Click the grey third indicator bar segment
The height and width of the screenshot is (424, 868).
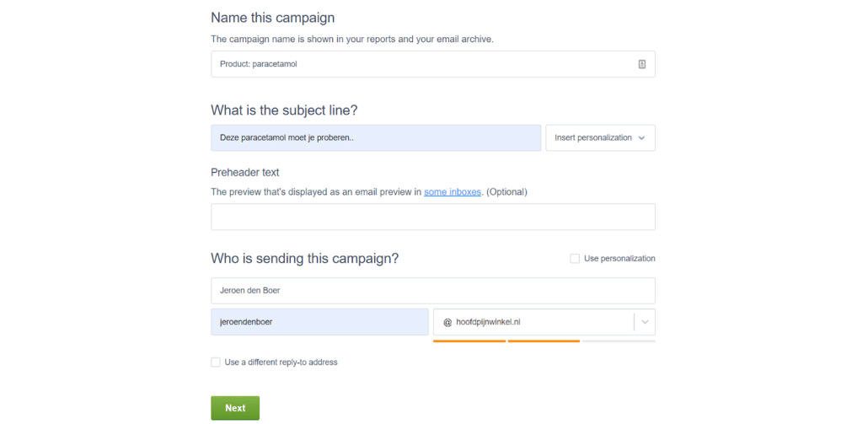[619, 341]
